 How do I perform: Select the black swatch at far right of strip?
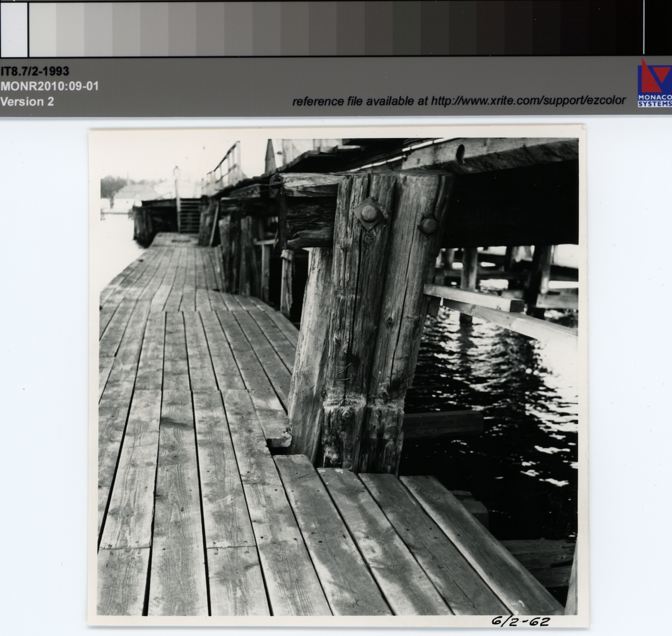click(x=658, y=28)
